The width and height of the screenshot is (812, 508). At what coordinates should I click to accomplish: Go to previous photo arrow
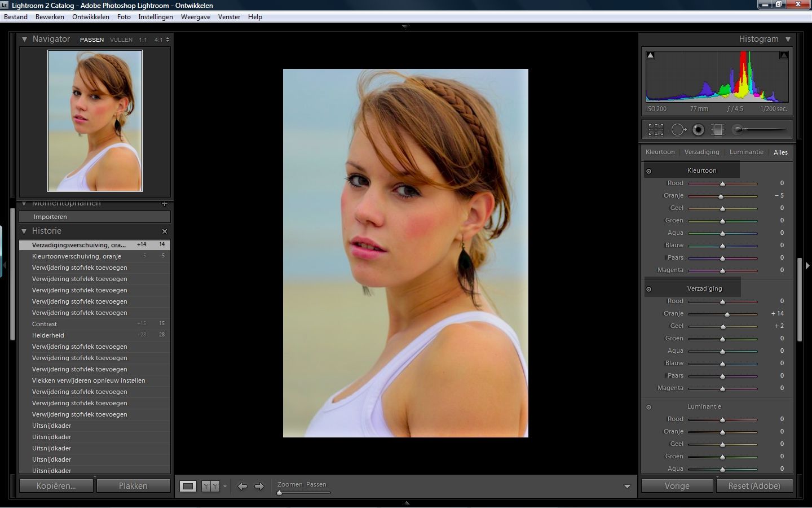242,486
